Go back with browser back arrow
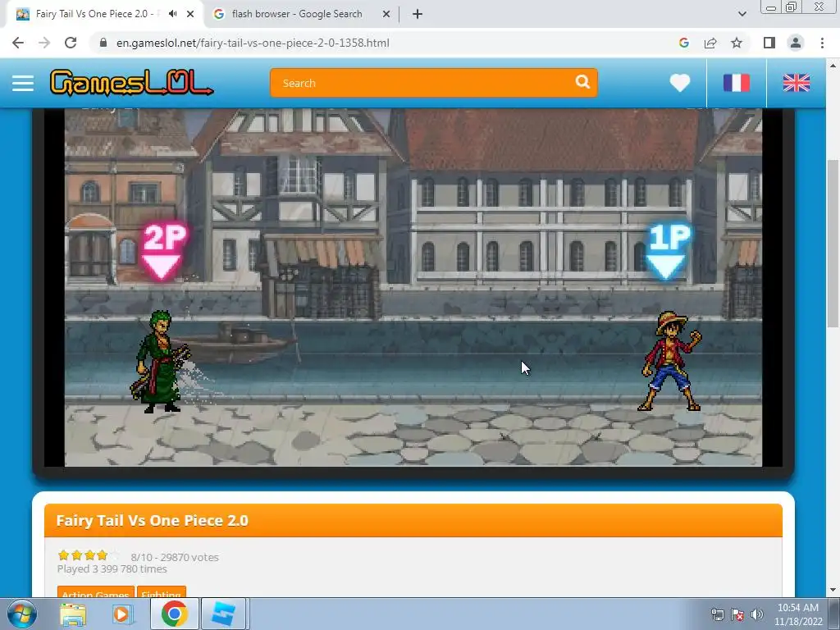Screen dimensions: 840x630 coord(18,43)
